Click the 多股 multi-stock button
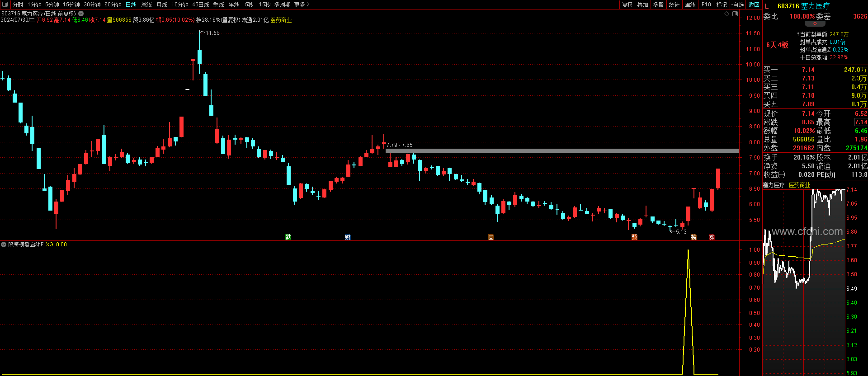This screenshot has width=868, height=376. pos(659,5)
